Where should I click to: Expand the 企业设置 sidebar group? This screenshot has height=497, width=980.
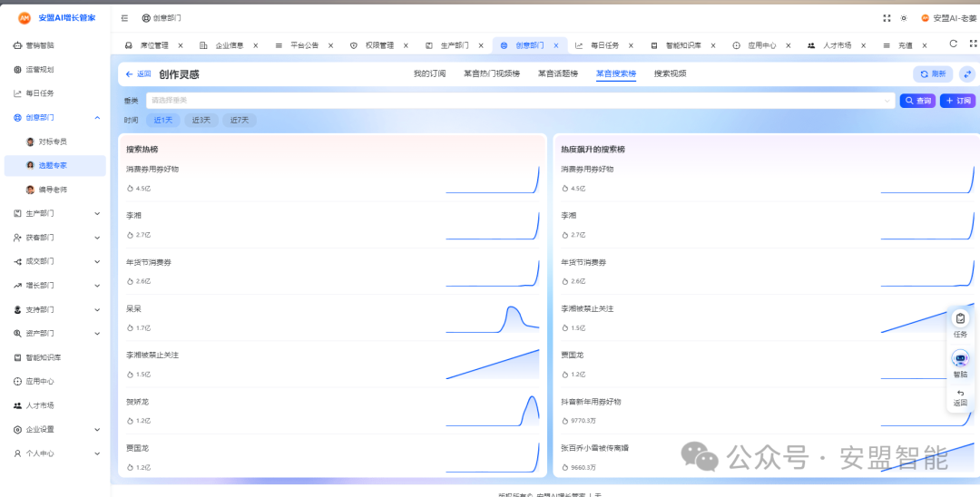pos(97,430)
